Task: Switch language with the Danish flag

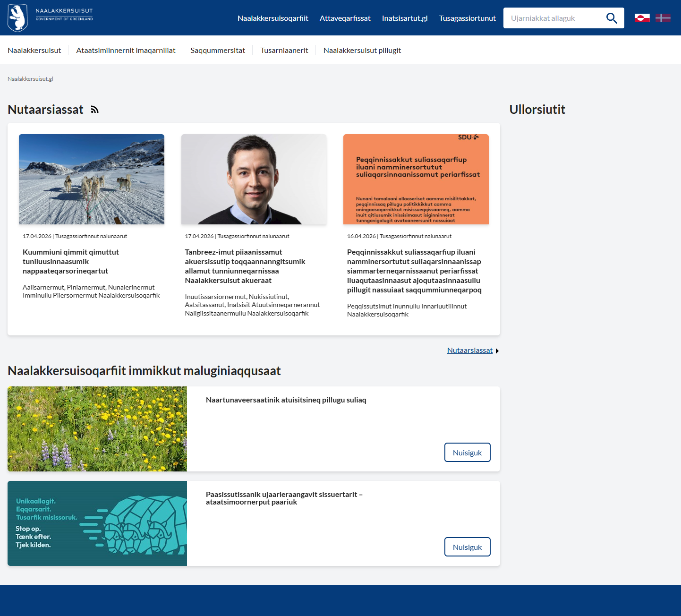Action: (663, 18)
